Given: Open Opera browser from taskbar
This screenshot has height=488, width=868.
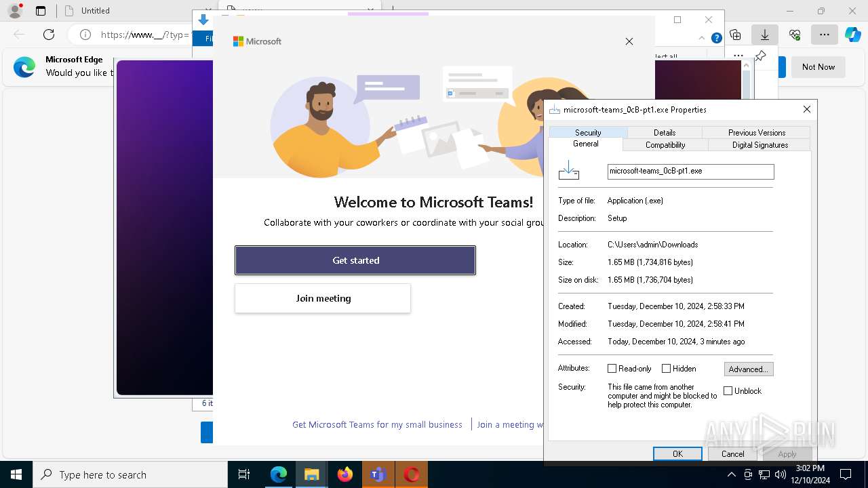Looking at the screenshot, I should pyautogui.click(x=411, y=475).
